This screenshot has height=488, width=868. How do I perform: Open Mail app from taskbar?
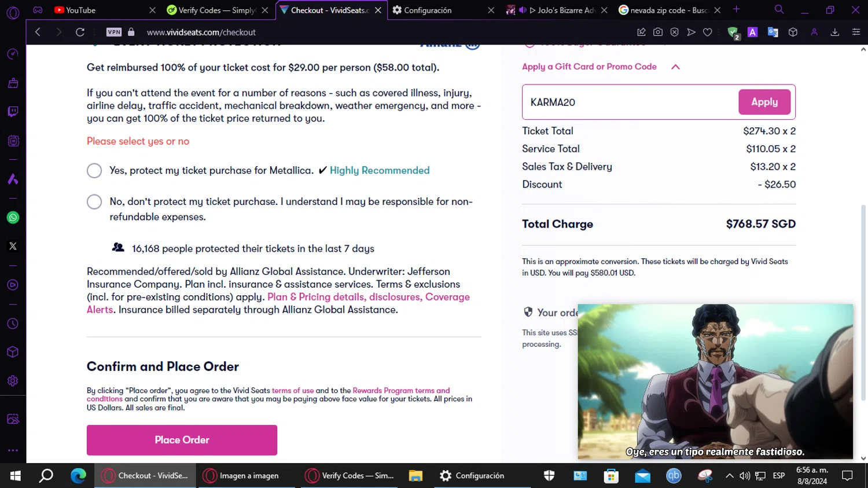(642, 476)
